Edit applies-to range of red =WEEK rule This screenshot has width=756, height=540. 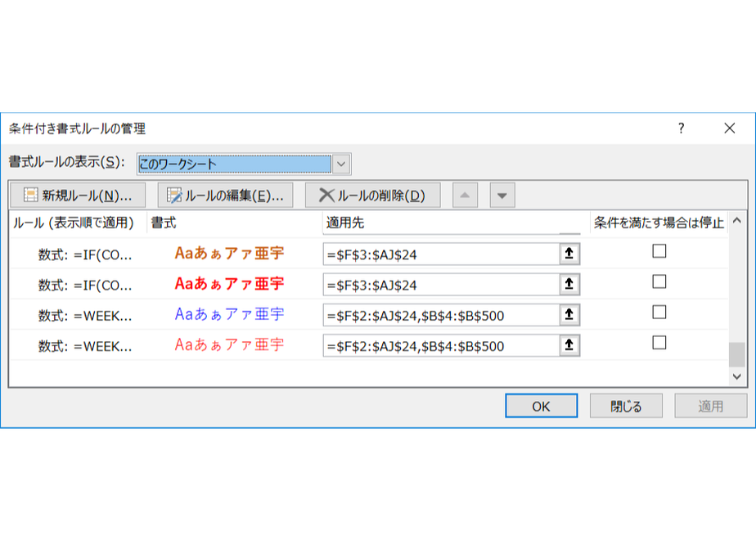pos(441,346)
